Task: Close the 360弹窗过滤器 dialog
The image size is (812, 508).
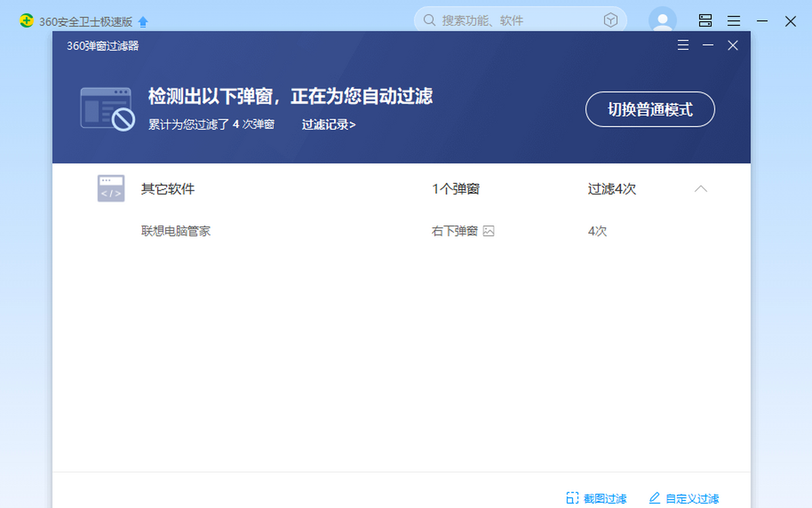Action: (x=733, y=45)
